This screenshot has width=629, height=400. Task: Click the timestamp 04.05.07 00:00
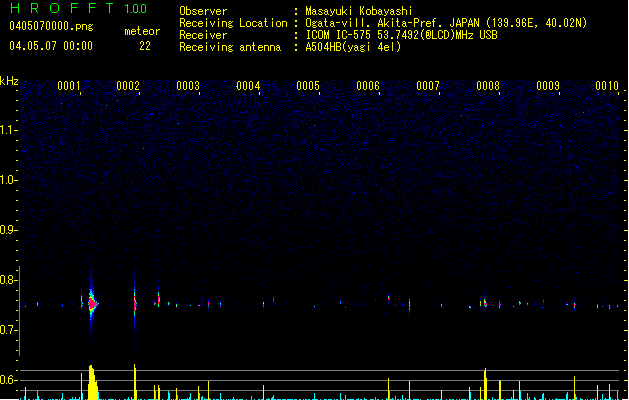click(51, 46)
